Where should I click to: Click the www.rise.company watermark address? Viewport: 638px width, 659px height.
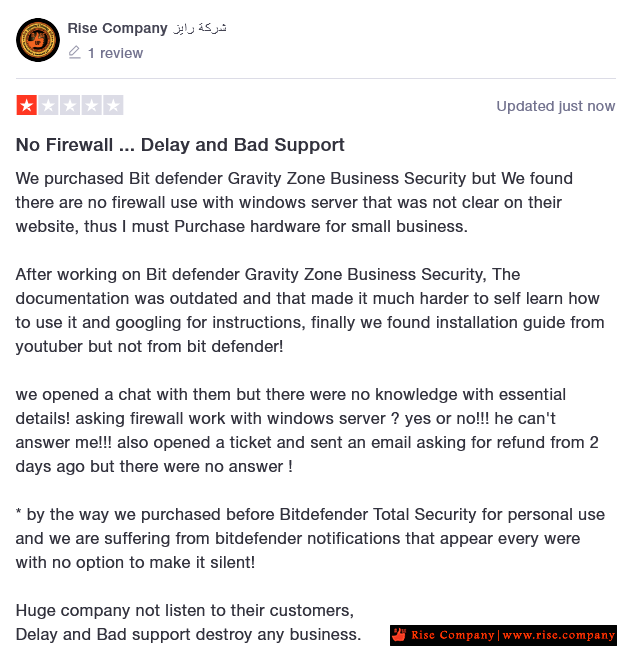pos(559,635)
